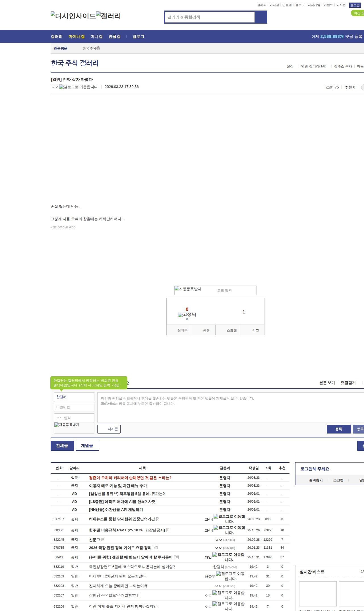Open post author's 갤로그 icon by the date
Image resolution: width=364 pixels, height=611 pixels.
pos(79,87)
